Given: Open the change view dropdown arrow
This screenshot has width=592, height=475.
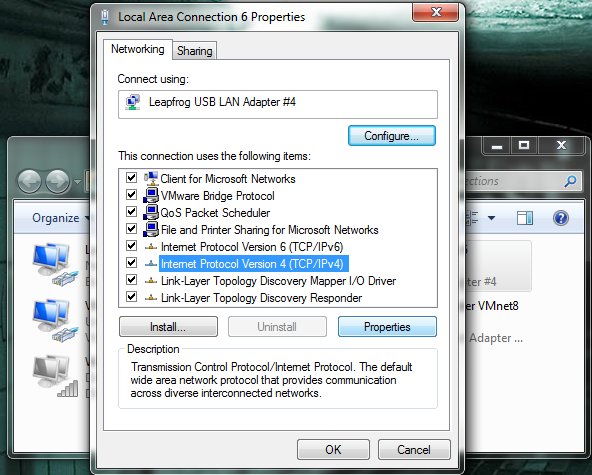Looking at the screenshot, I should (x=491, y=218).
